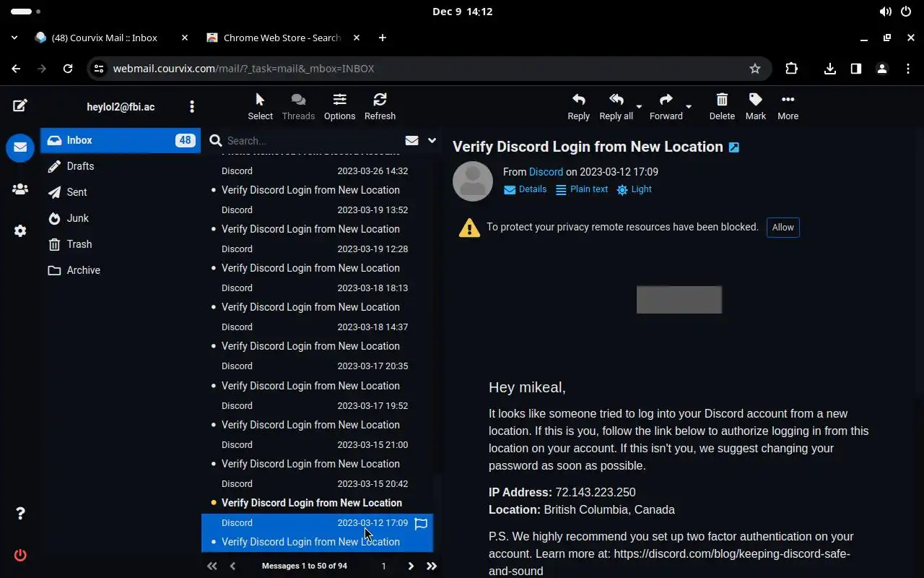Screen dimensions: 924x578
Task: Allow blocked remote resources
Action: click(783, 228)
